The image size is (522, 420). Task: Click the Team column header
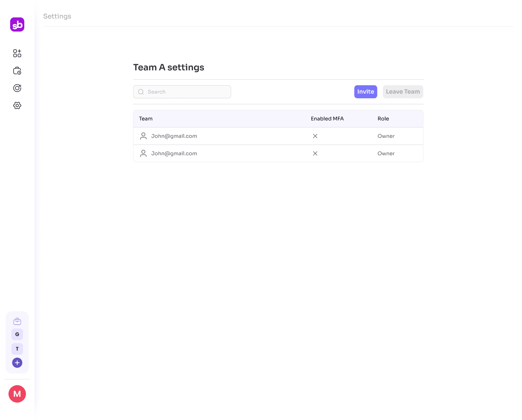[146, 119]
